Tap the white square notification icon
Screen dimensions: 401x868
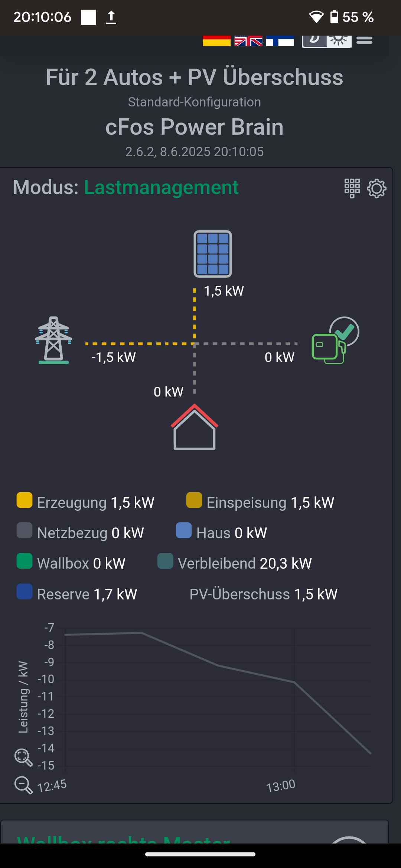pyautogui.click(x=89, y=17)
